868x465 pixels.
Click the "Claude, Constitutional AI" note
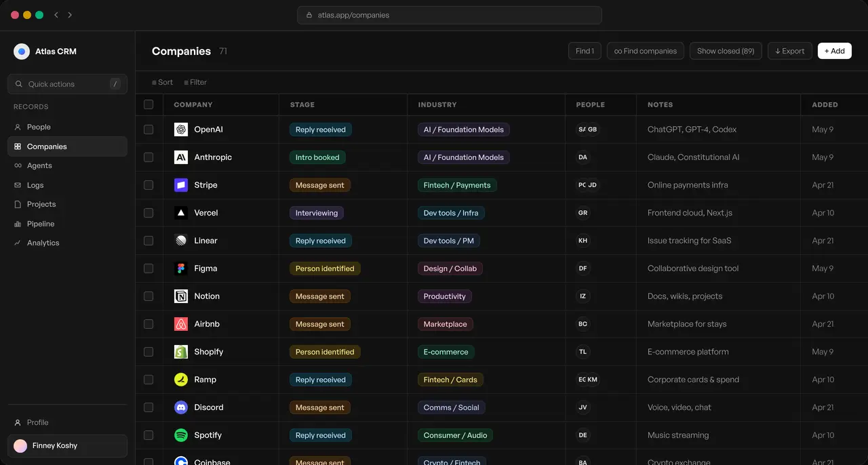[694, 157]
